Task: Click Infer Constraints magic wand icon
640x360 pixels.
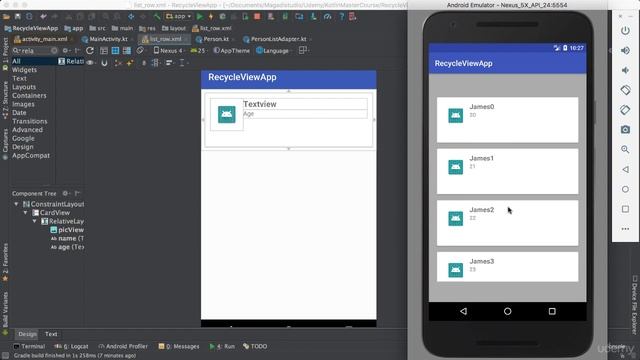Action: (130, 63)
